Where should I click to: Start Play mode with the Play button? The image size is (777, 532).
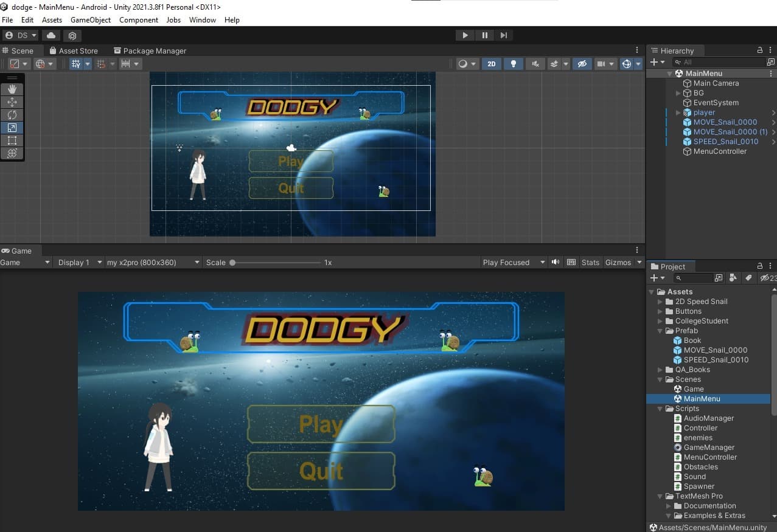(465, 35)
